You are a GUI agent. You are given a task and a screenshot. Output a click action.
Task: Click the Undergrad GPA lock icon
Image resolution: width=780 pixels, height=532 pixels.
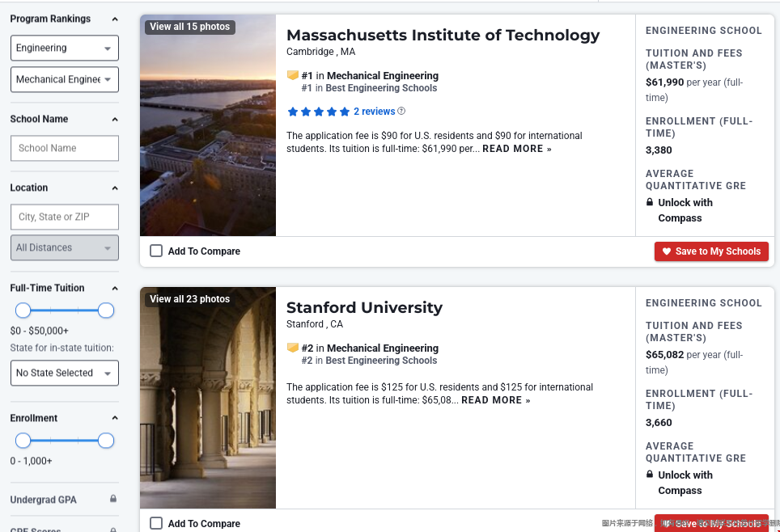113,499
